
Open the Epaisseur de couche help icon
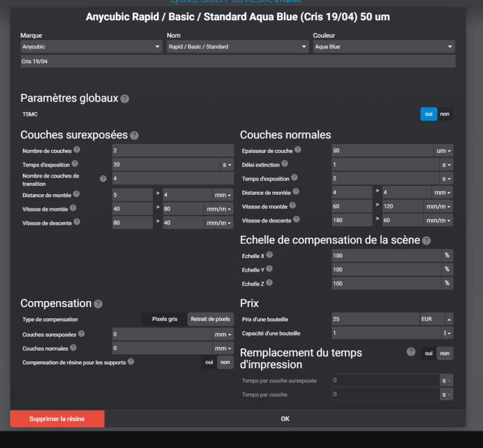[297, 150]
